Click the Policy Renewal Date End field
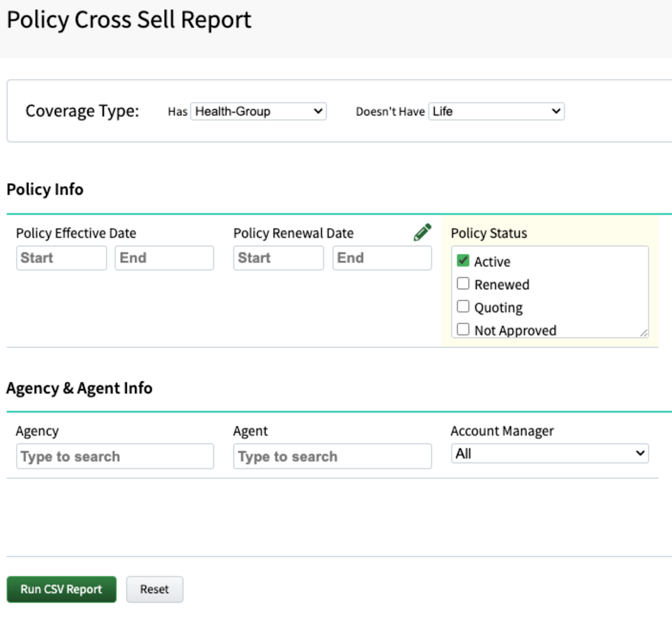Screen dimensions: 672x621 coord(382,258)
